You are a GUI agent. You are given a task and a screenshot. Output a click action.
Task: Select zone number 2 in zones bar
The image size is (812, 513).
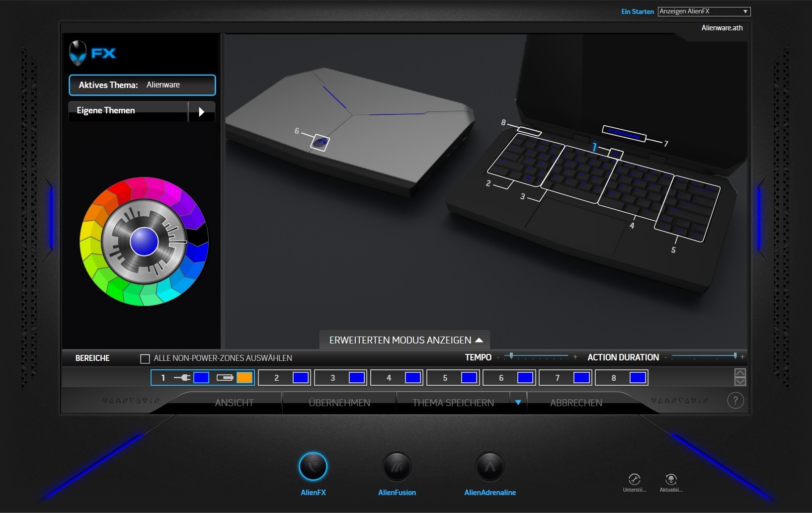[276, 378]
